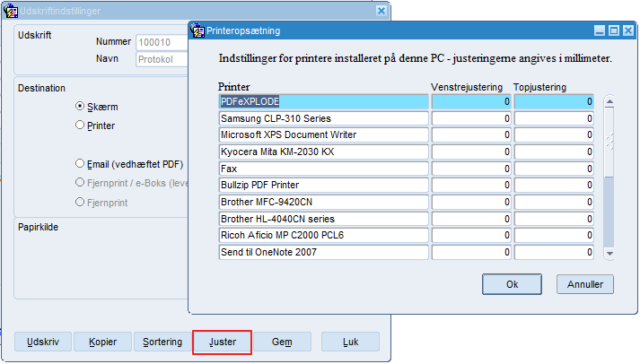This screenshot has height=364, width=640.
Task: Maximize the Printeropsætning window
Action: (614, 30)
